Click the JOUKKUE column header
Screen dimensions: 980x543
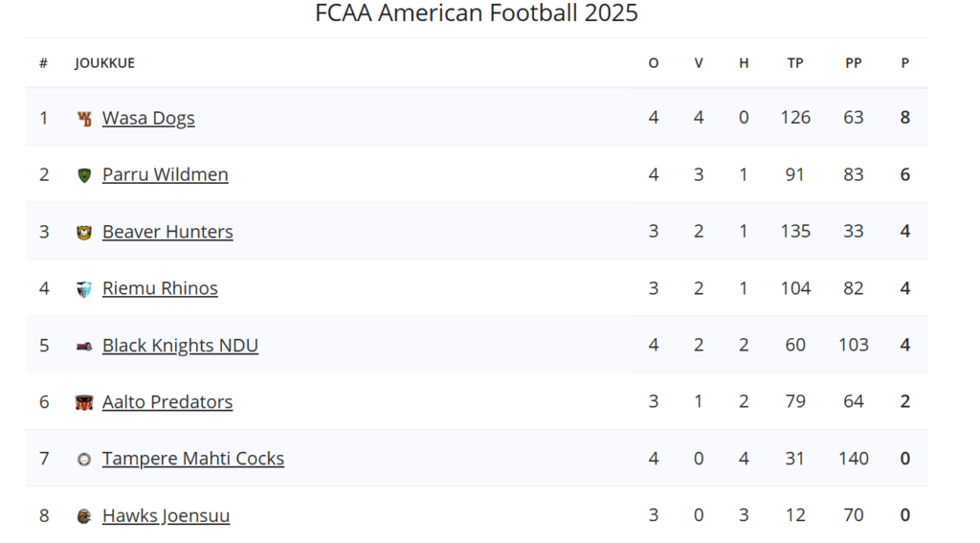click(x=104, y=63)
